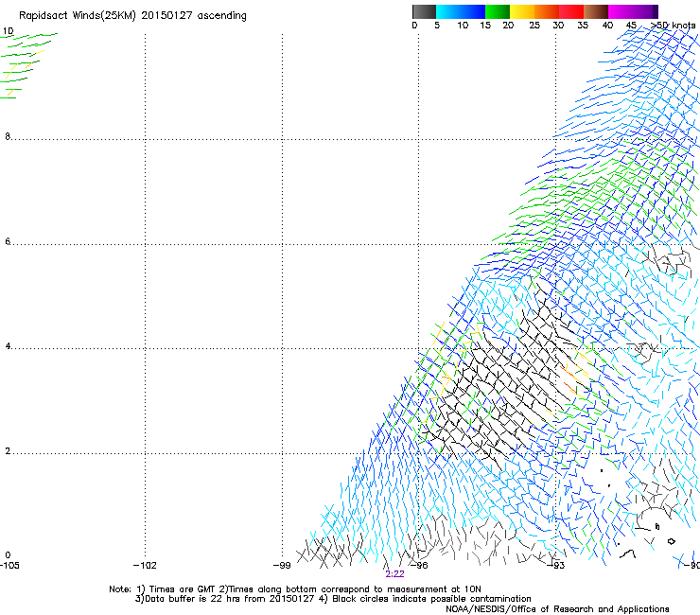The height and width of the screenshot is (615, 700).
Task: Select the '20' tick label under the color bar
Action: click(508, 26)
